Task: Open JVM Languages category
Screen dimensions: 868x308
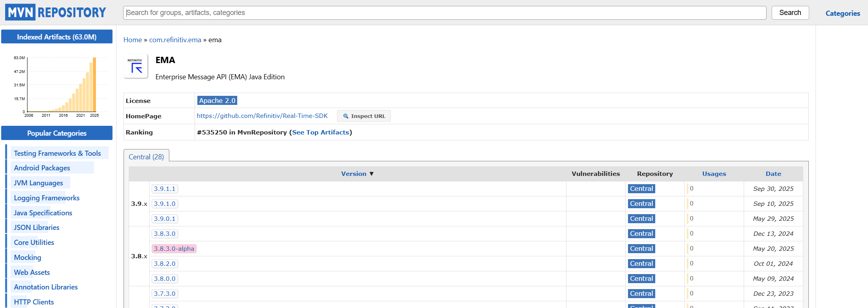Action: pyautogui.click(x=38, y=183)
